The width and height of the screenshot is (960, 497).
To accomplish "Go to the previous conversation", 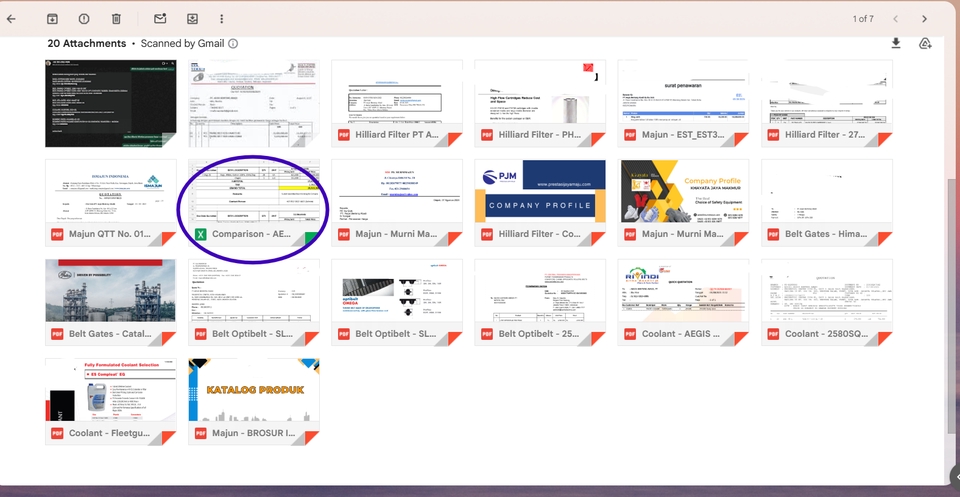I will (x=895, y=19).
